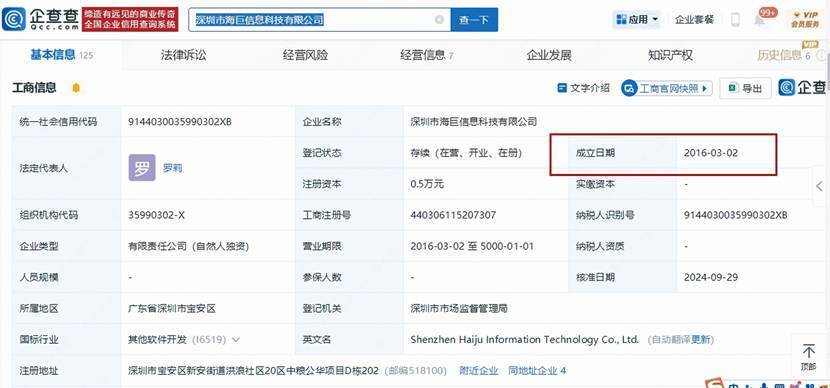The height and width of the screenshot is (388, 830).
Task: Open 工商官网快照 snapshot arrow
Action: (x=704, y=88)
